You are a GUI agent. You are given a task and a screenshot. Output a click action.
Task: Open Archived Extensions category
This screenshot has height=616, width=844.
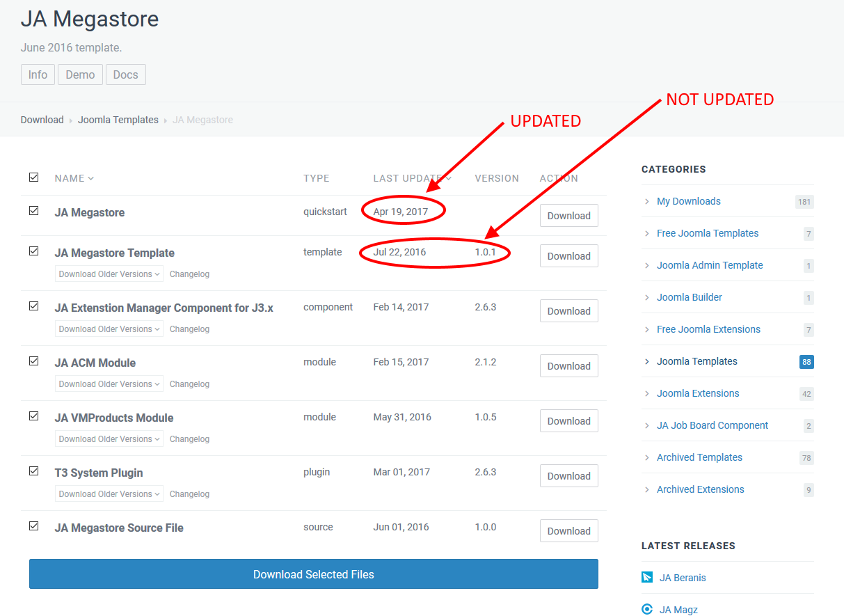[701, 489]
